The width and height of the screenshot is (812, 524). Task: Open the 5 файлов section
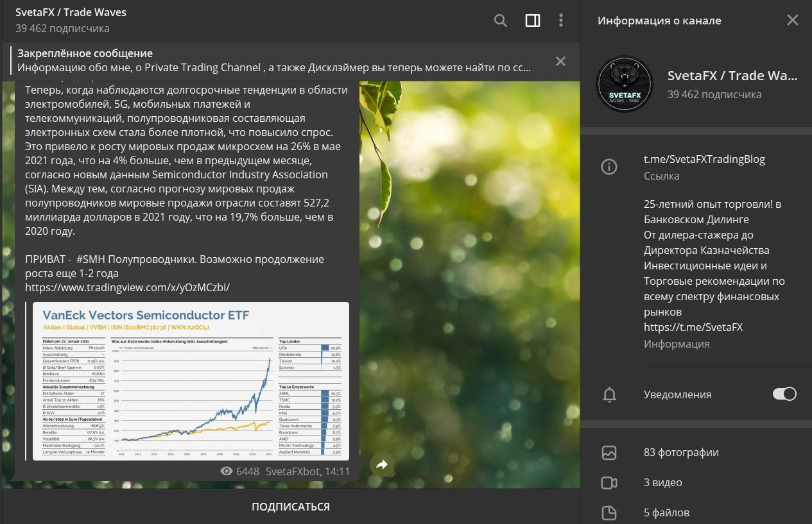696,512
